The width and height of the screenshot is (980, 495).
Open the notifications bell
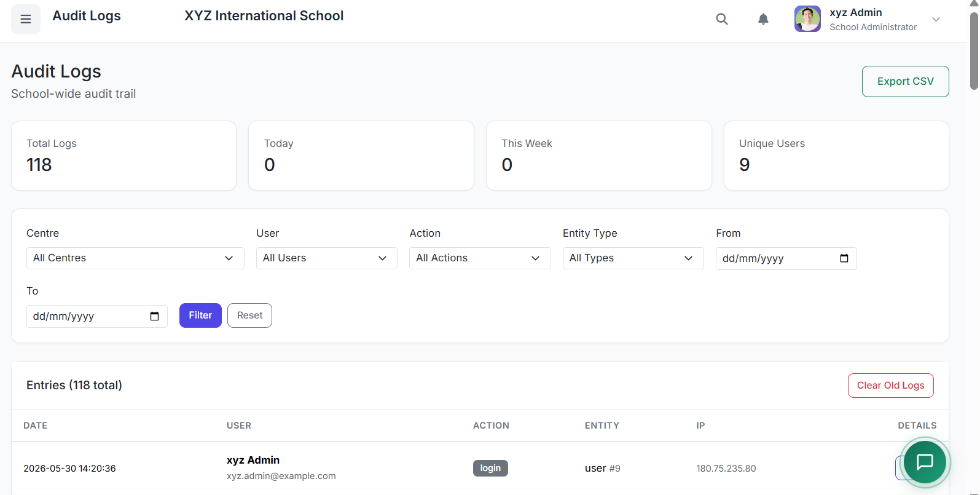763,19
